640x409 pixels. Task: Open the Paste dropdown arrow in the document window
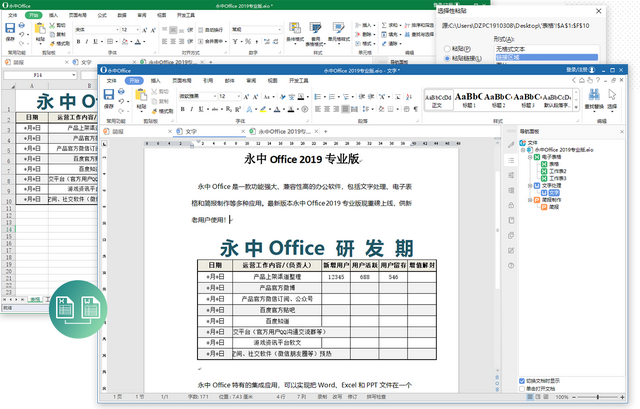pyautogui.click(x=141, y=111)
